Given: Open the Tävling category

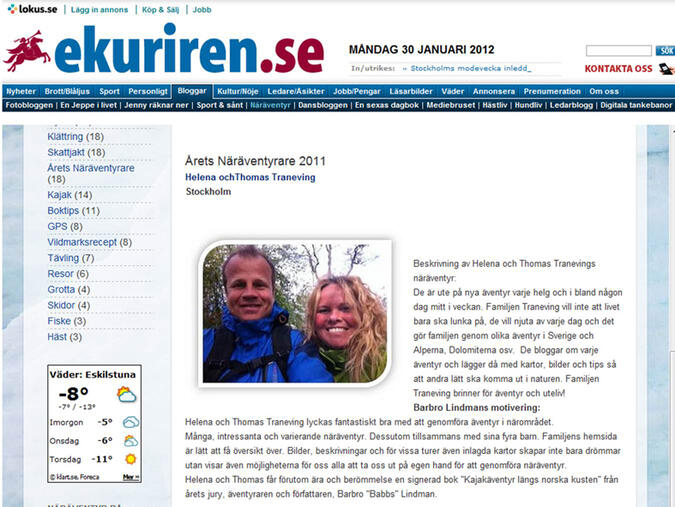Looking at the screenshot, I should pyautogui.click(x=63, y=258).
